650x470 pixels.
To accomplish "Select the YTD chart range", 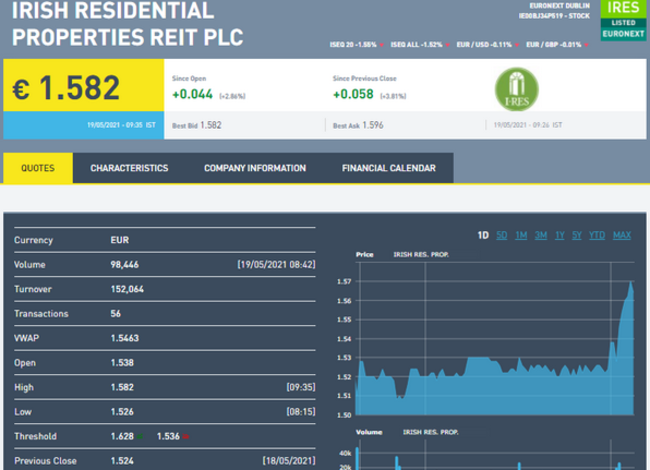I will pyautogui.click(x=597, y=235).
